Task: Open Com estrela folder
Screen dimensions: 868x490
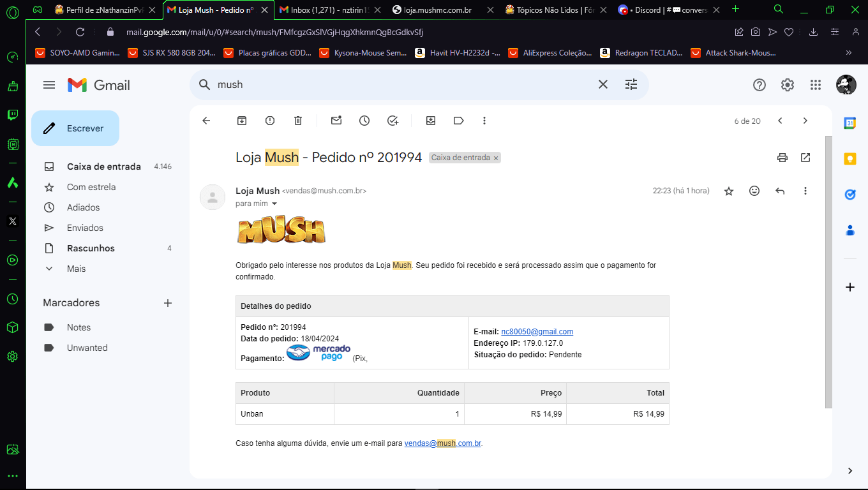Action: pyautogui.click(x=91, y=187)
